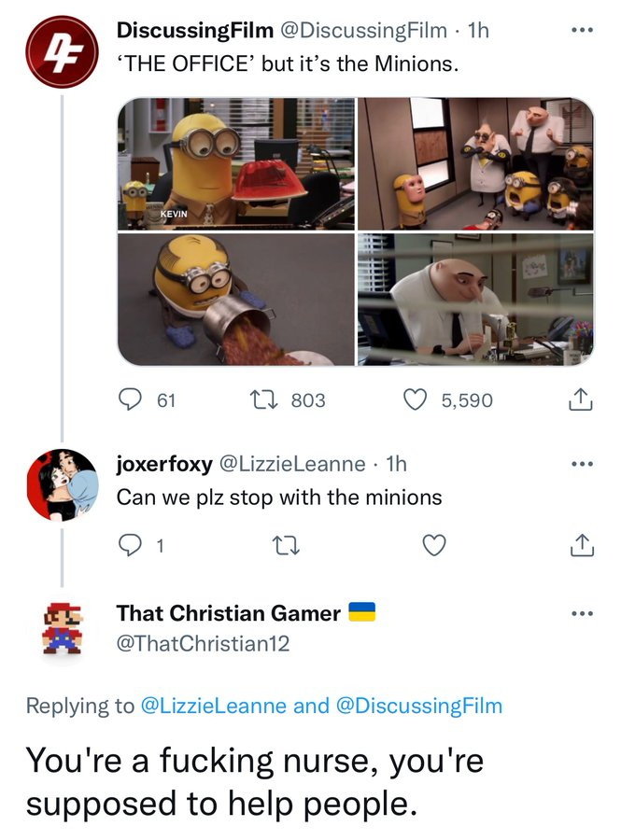Share joxerfoxy's reply
Screen dimensions: 621x840
581,546
